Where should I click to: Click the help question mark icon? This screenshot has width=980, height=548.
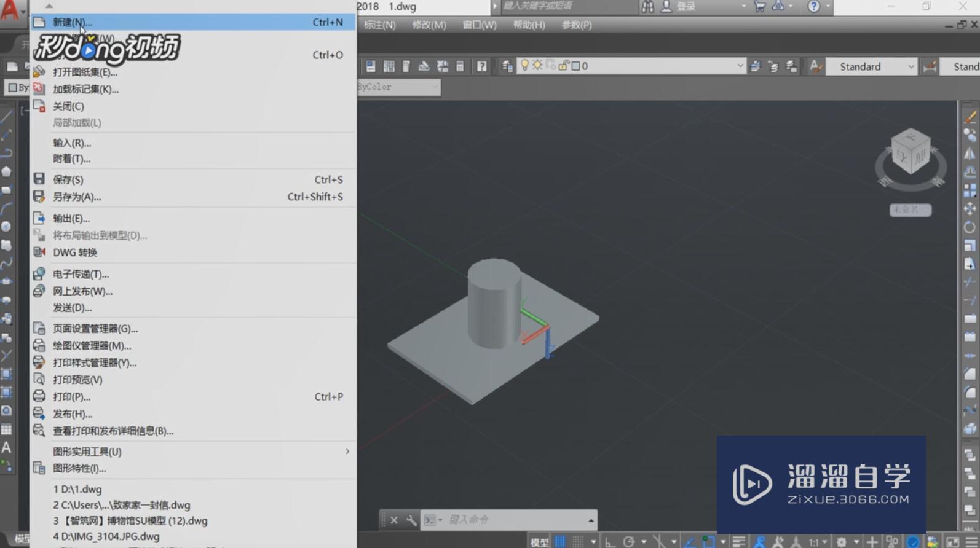pyautogui.click(x=813, y=7)
